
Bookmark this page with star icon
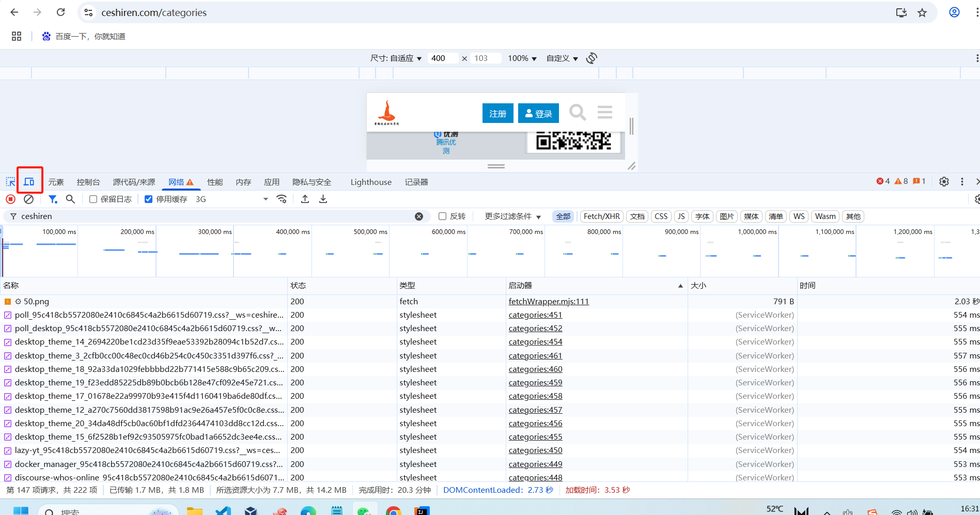(922, 12)
